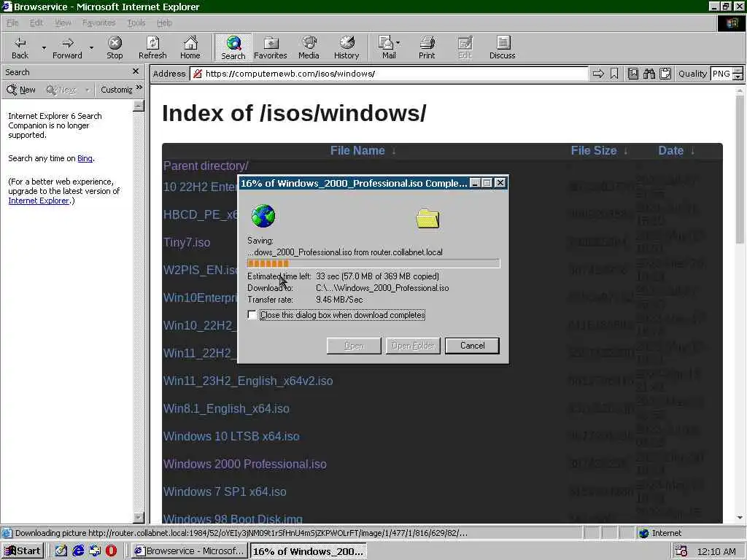747x560 pixels.
Task: Check 'Close this dialog box when download completes'
Action: pyautogui.click(x=252, y=315)
